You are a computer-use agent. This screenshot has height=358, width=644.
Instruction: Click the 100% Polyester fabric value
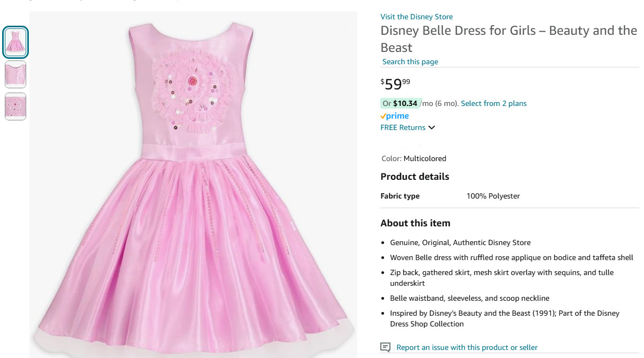pyautogui.click(x=493, y=196)
